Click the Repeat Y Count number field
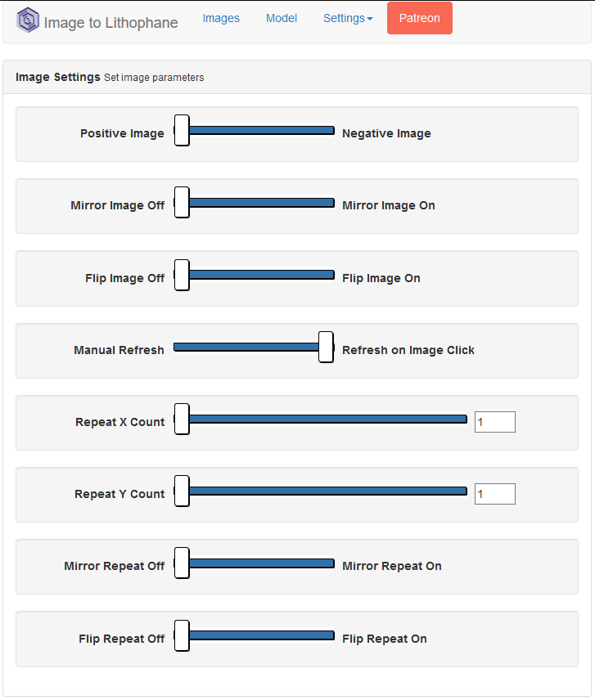The height and width of the screenshot is (700, 595). (495, 494)
